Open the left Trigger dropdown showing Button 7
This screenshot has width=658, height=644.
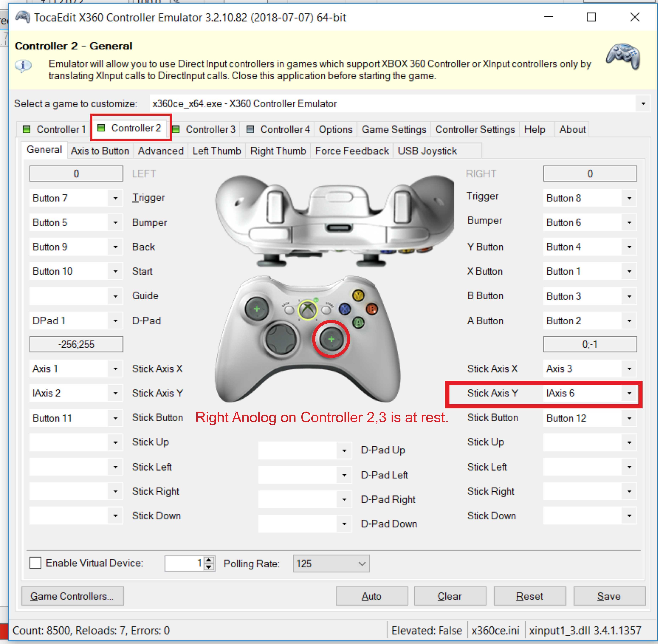click(115, 198)
